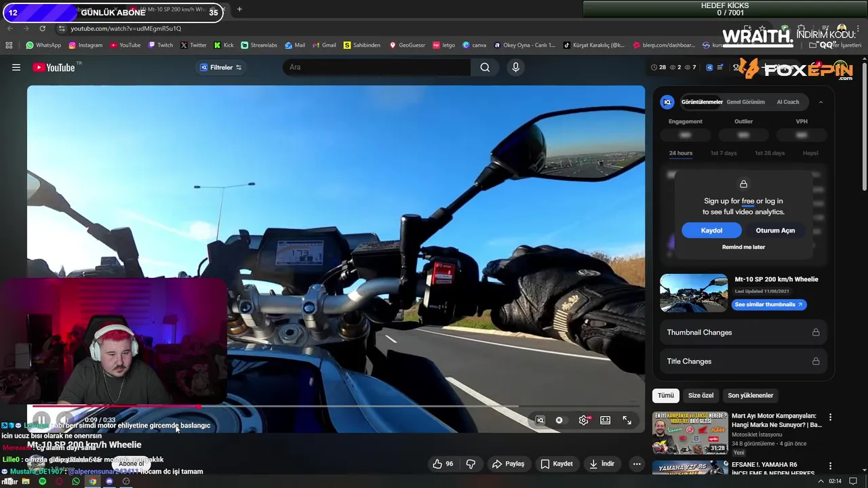Click Remind me later link

click(743, 247)
